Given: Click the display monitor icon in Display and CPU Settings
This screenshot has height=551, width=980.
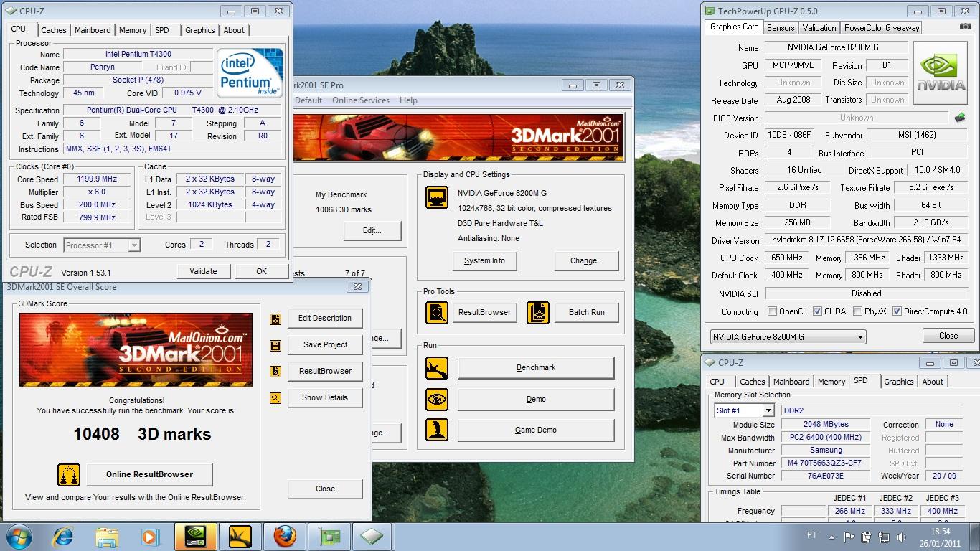Looking at the screenshot, I should (437, 197).
